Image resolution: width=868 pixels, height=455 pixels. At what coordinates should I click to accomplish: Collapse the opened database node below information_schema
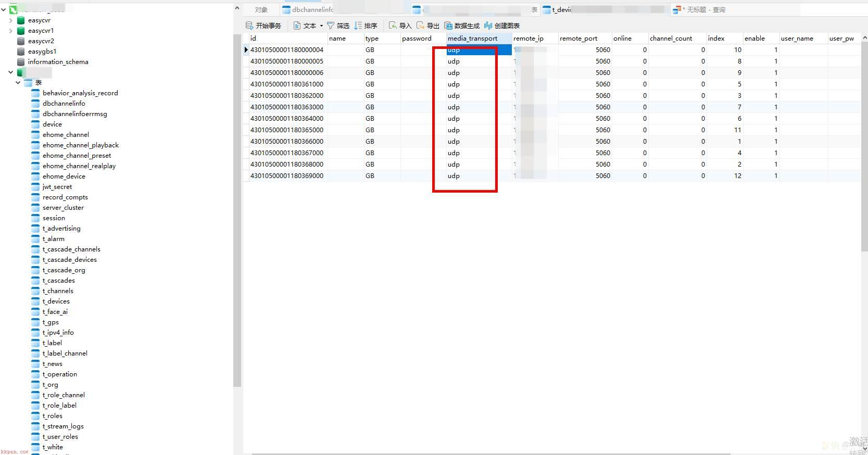11,72
